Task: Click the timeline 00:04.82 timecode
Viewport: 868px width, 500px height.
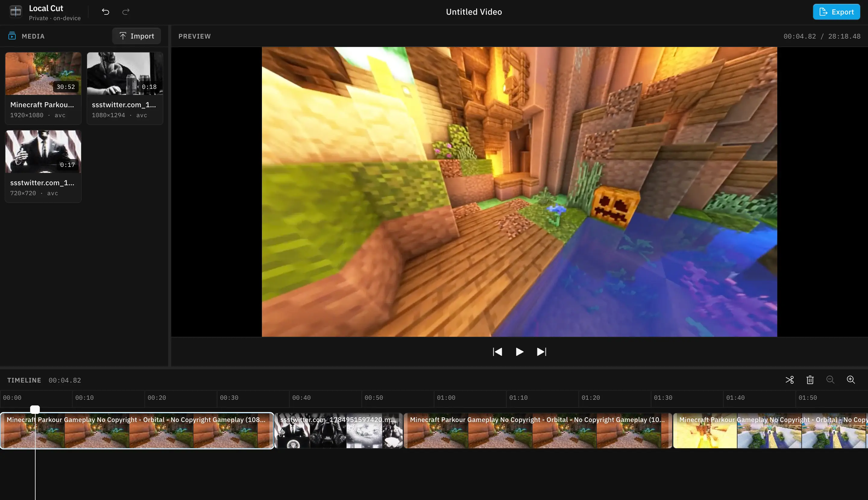Action: (64, 380)
